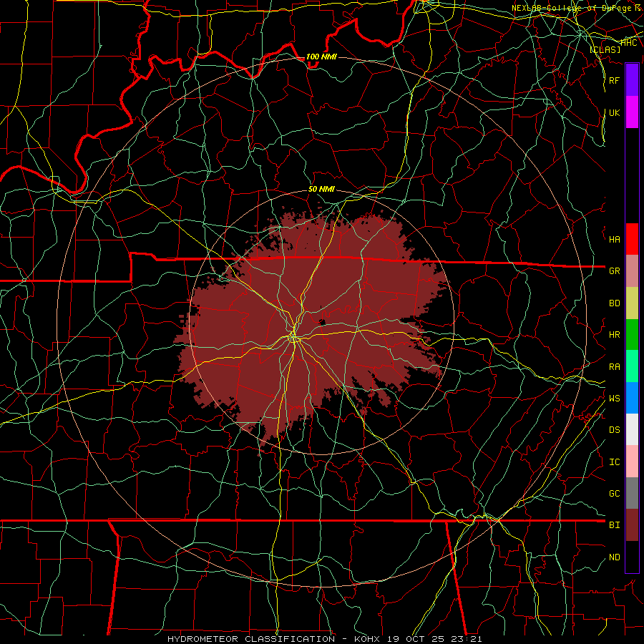The image size is (644, 644).
Task: Click the 23:21 timestamp in footer
Action: pyautogui.click(x=467, y=639)
